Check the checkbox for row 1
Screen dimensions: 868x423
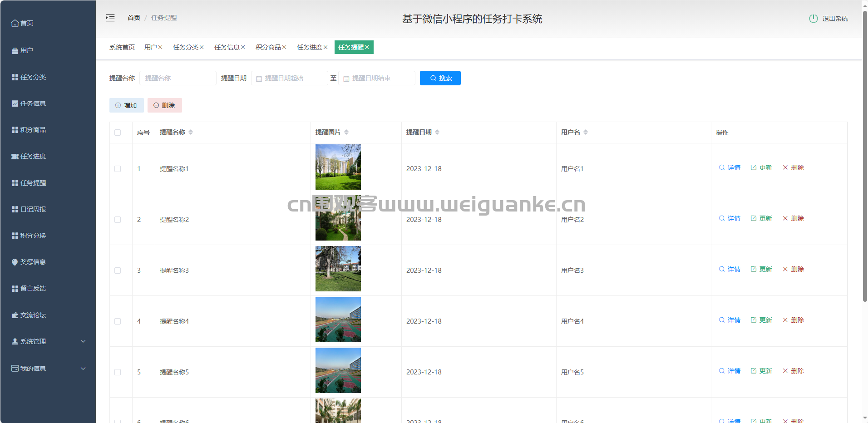[x=118, y=169]
